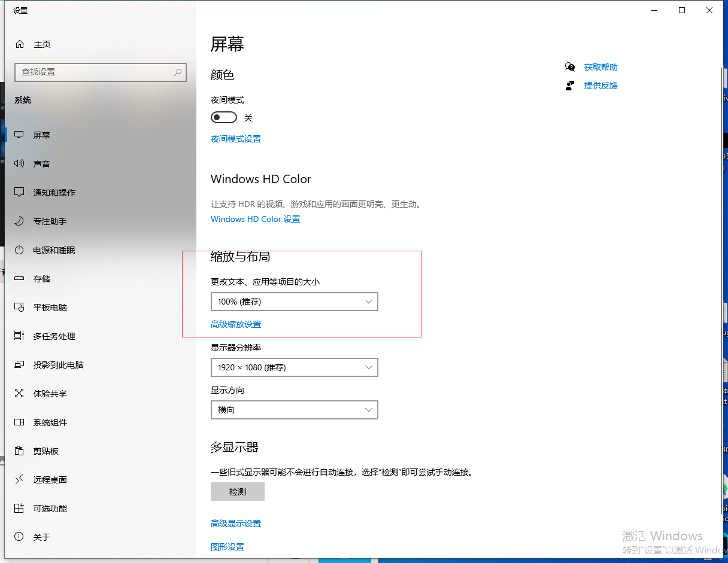Open Notifications (通知和操作) sidebar icon
Viewport: 728px width, 563px height.
click(x=20, y=193)
